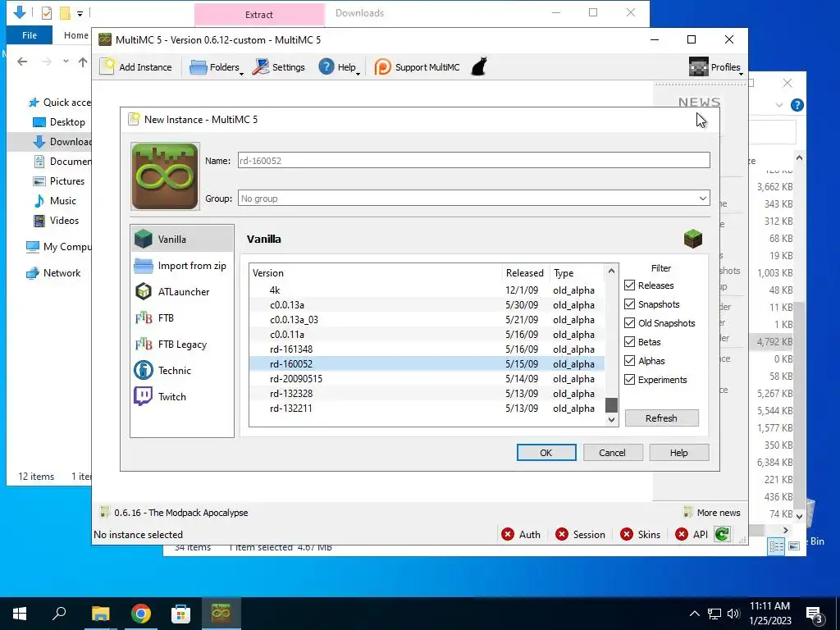Confirm with the OK button
This screenshot has width=840, height=630.
click(x=546, y=453)
